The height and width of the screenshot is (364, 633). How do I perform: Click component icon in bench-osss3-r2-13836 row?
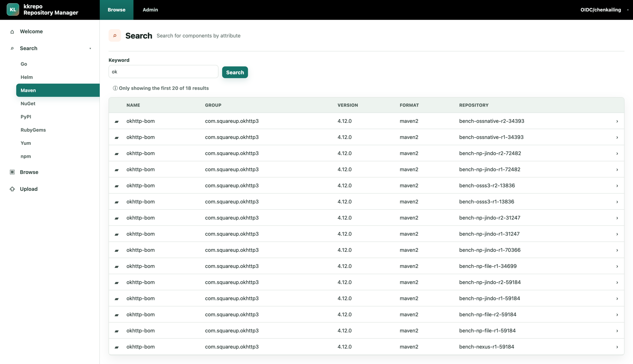pos(117,186)
